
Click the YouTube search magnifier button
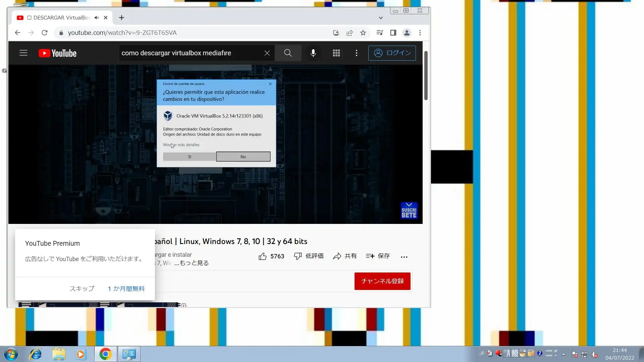click(288, 53)
